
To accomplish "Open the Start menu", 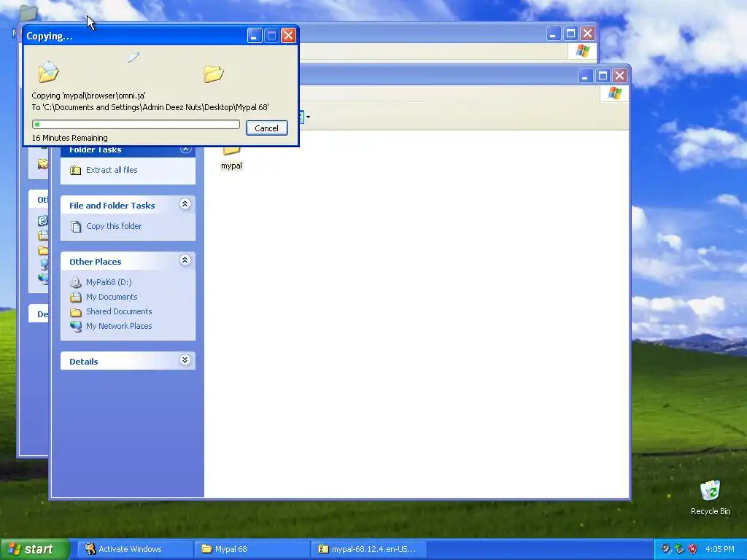I will (x=34, y=549).
